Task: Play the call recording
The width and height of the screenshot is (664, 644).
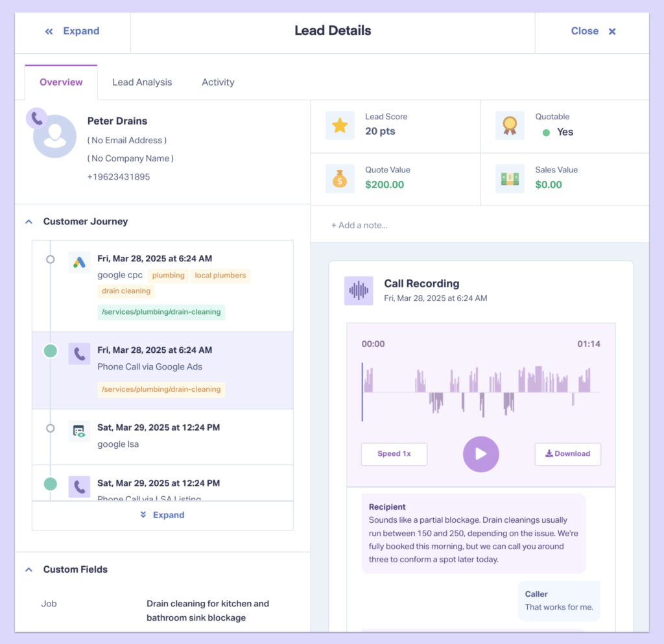Action: coord(480,454)
